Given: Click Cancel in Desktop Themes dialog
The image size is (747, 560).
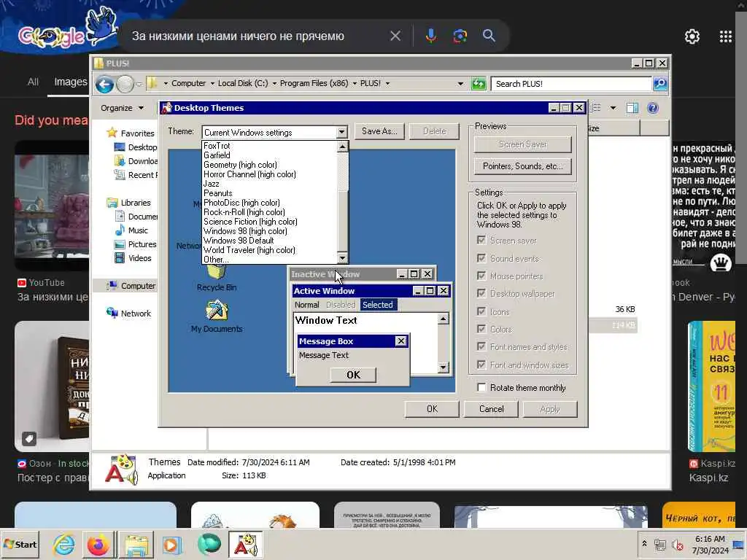Looking at the screenshot, I should (491, 409).
